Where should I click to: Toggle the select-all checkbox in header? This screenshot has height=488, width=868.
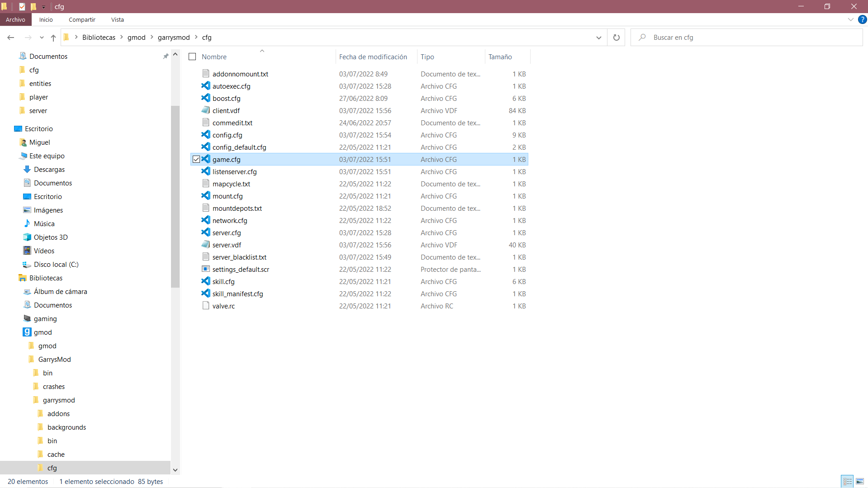click(192, 57)
